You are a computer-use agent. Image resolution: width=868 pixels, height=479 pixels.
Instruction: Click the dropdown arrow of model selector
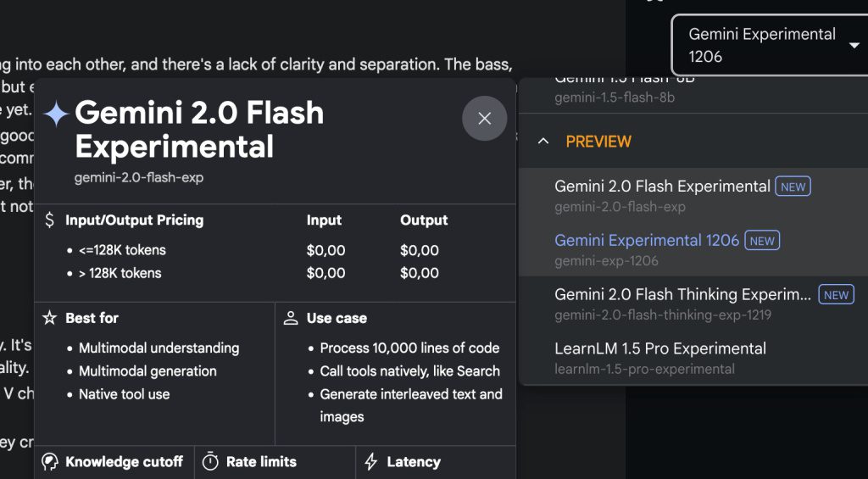[x=854, y=45]
